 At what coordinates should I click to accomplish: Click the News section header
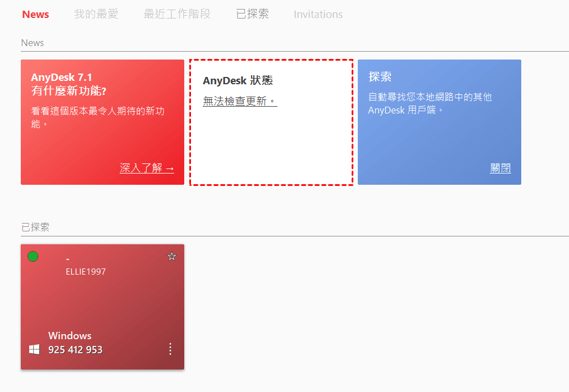tap(33, 43)
